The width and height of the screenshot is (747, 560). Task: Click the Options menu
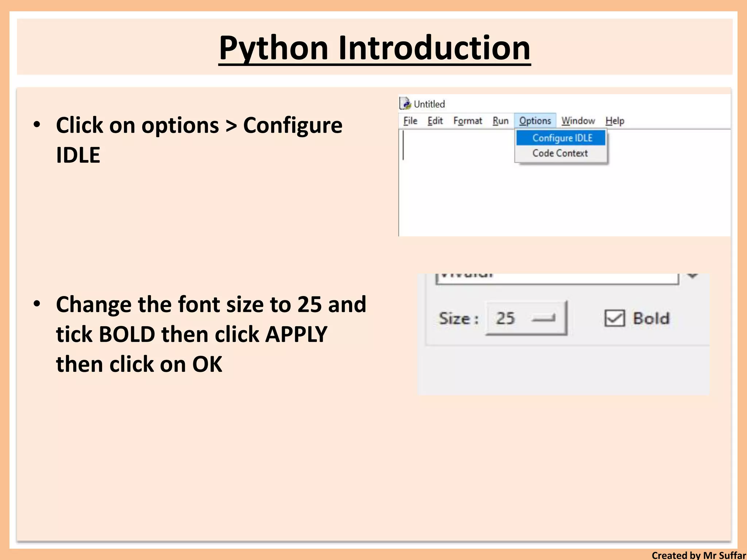coord(535,121)
